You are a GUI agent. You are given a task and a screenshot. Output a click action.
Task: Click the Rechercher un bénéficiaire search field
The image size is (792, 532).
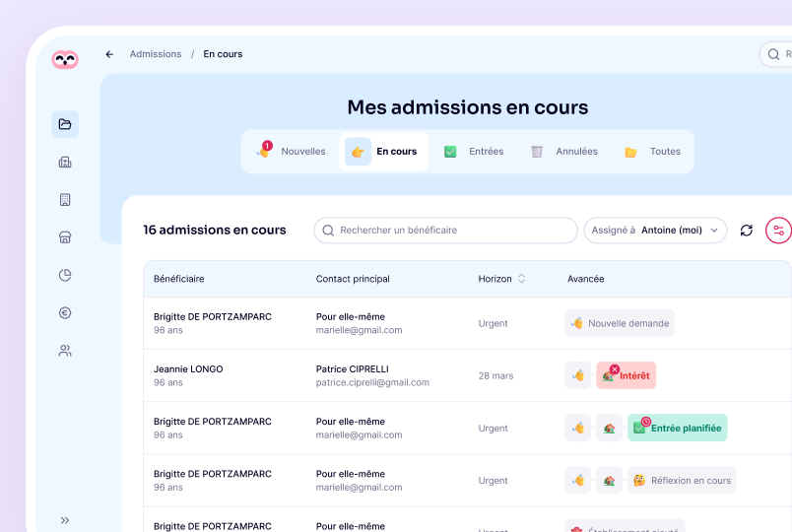pos(445,231)
